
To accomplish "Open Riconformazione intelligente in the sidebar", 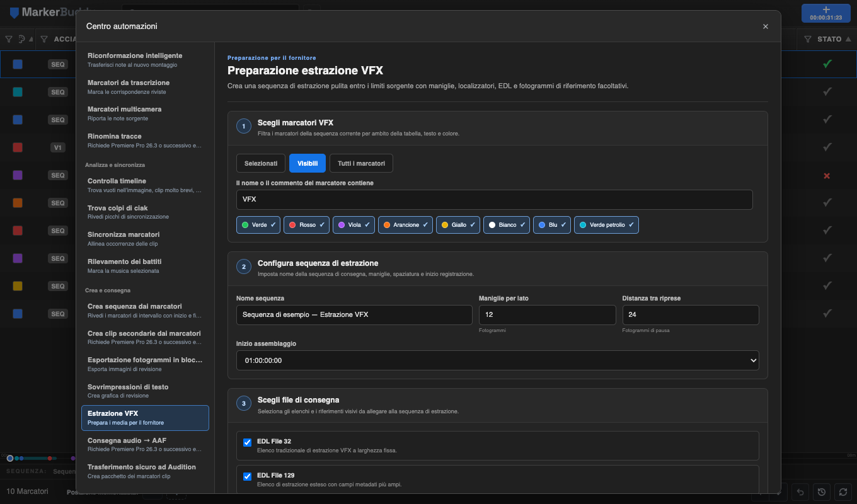I will click(x=145, y=60).
